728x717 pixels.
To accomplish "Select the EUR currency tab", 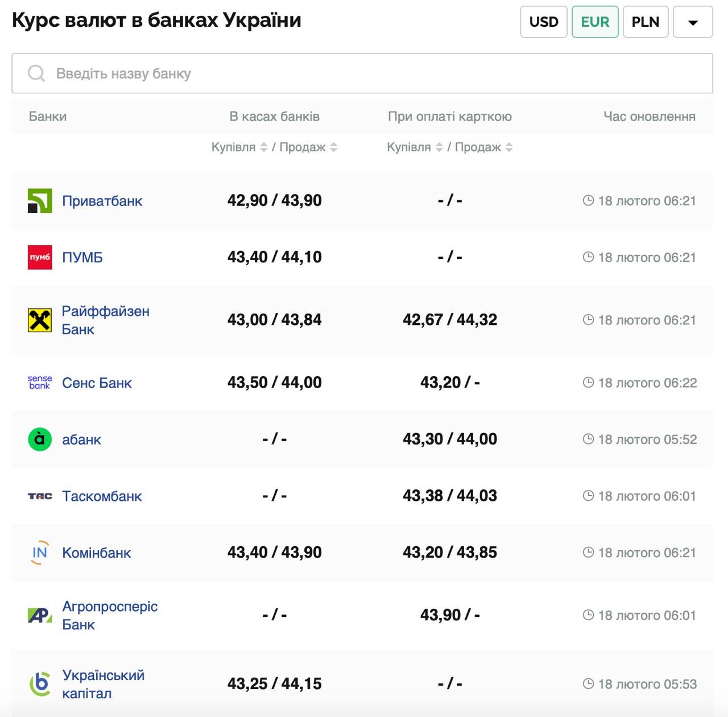I will [595, 22].
